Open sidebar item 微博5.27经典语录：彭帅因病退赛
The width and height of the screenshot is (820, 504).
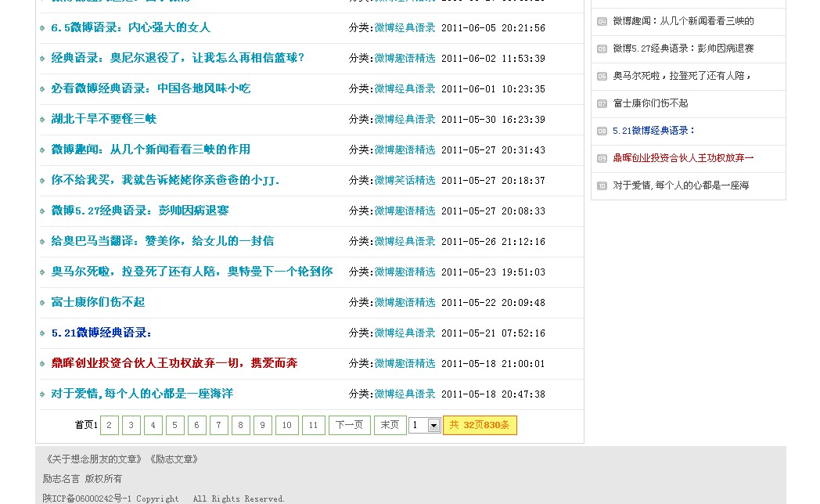(683, 48)
